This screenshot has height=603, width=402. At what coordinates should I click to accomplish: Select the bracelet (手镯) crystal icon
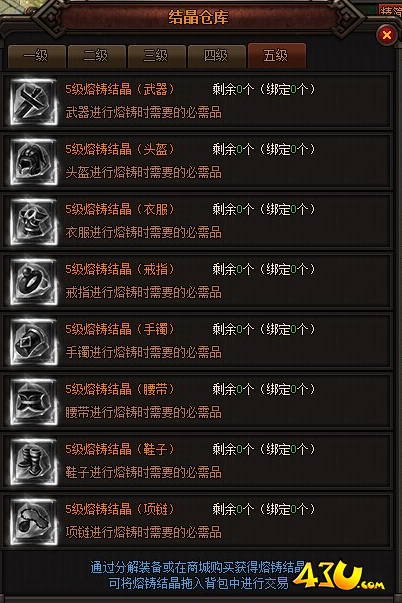pyautogui.click(x=34, y=342)
